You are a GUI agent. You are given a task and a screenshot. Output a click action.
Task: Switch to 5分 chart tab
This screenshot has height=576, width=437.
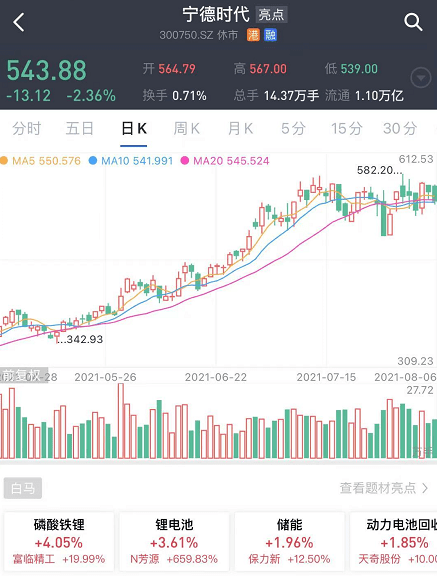click(x=293, y=129)
